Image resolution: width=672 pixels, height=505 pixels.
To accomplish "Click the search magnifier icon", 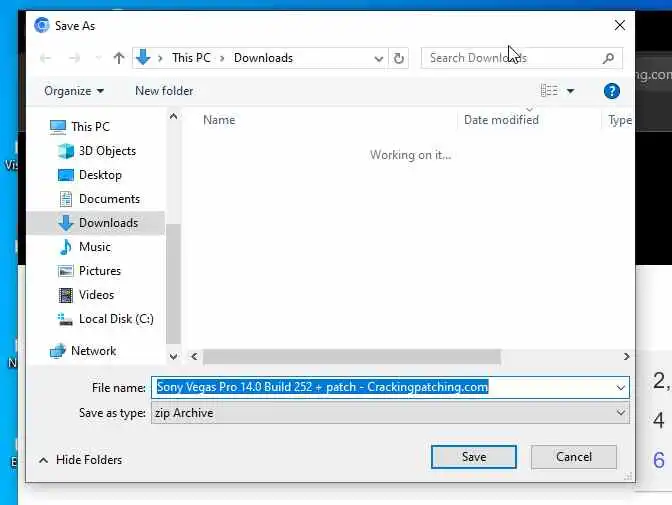I will [x=608, y=58].
